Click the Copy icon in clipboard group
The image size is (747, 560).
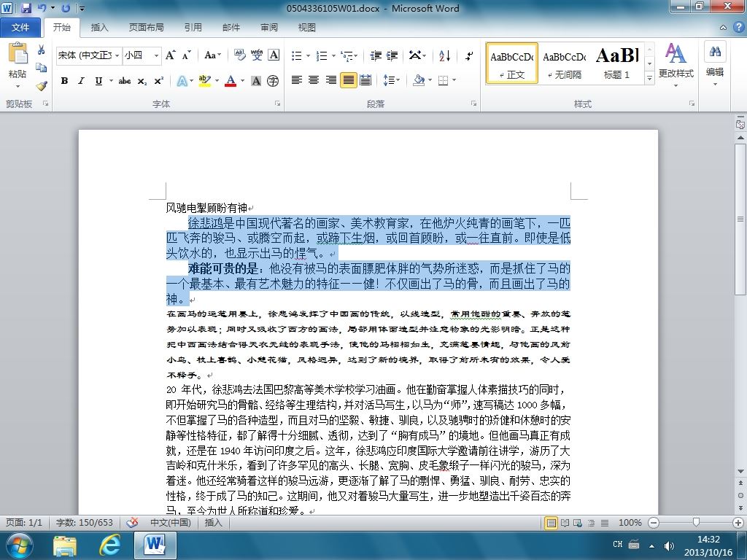pos(41,68)
